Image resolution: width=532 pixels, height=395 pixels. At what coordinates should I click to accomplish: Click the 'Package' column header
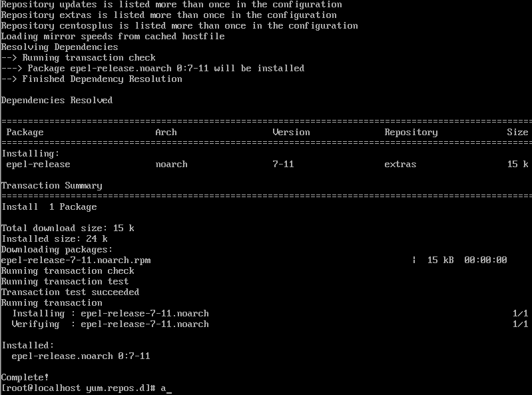[x=25, y=133]
